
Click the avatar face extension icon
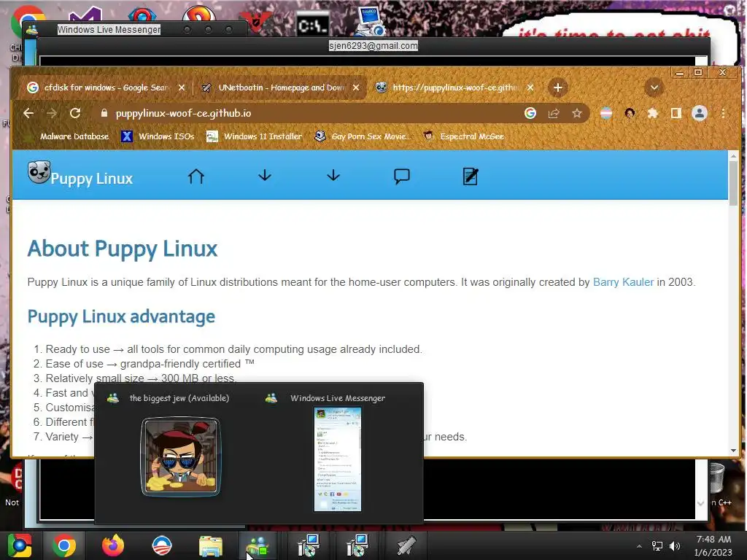click(x=630, y=113)
